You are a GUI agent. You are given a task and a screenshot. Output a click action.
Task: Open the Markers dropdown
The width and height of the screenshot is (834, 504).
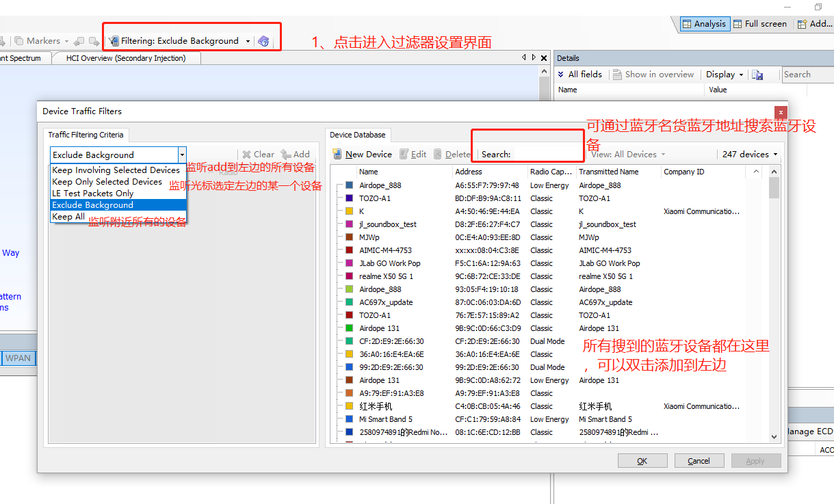(x=67, y=41)
